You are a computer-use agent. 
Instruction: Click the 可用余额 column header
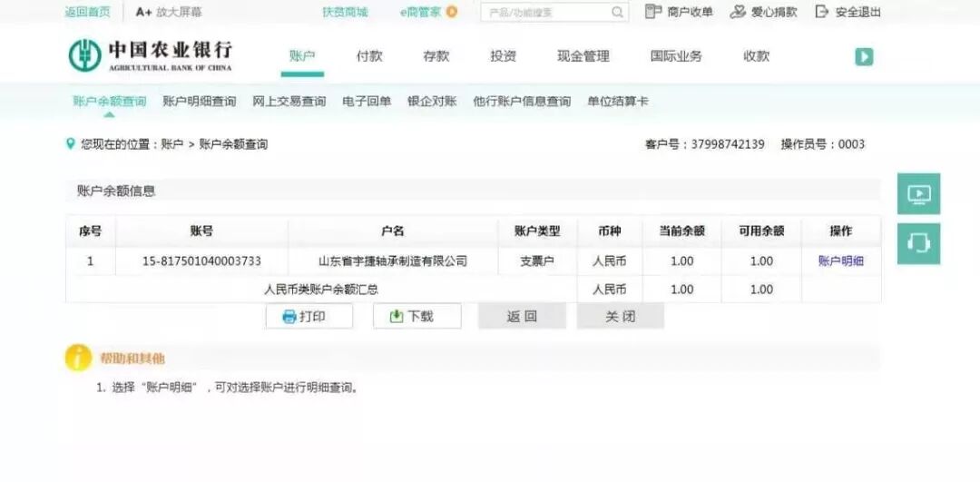761,231
